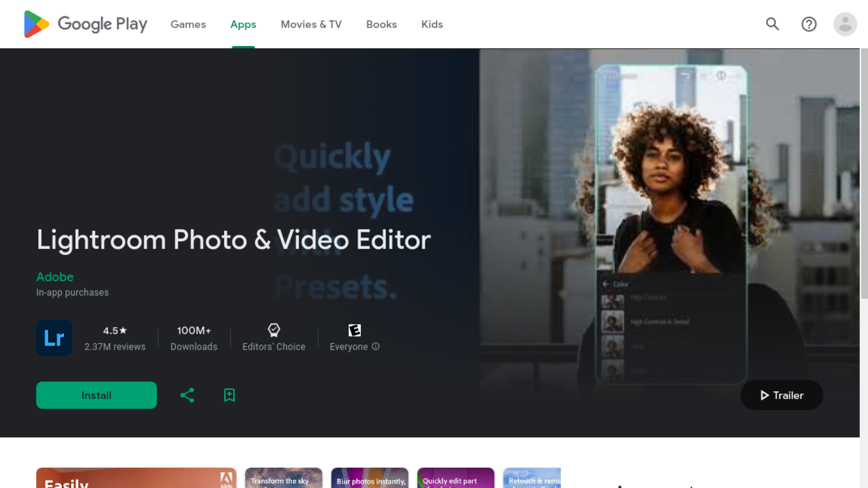Click the search magnifier icon
This screenshot has height=488, width=868.
coord(772,24)
